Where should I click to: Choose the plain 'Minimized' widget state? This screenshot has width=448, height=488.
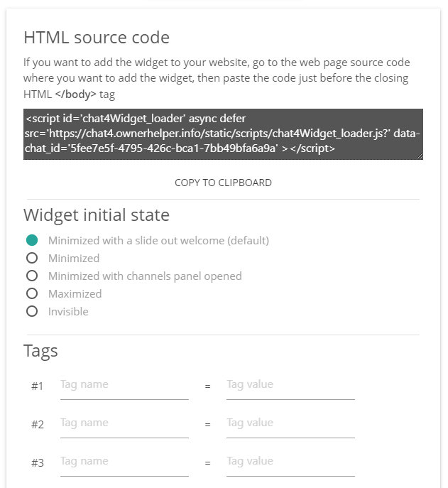pyautogui.click(x=32, y=258)
